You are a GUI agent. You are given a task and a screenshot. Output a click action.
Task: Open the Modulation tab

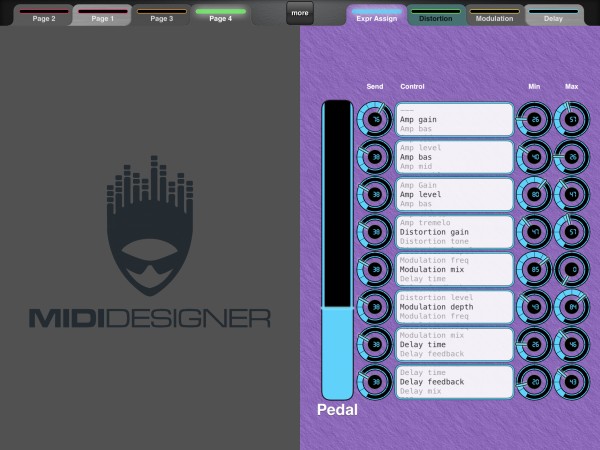point(494,15)
